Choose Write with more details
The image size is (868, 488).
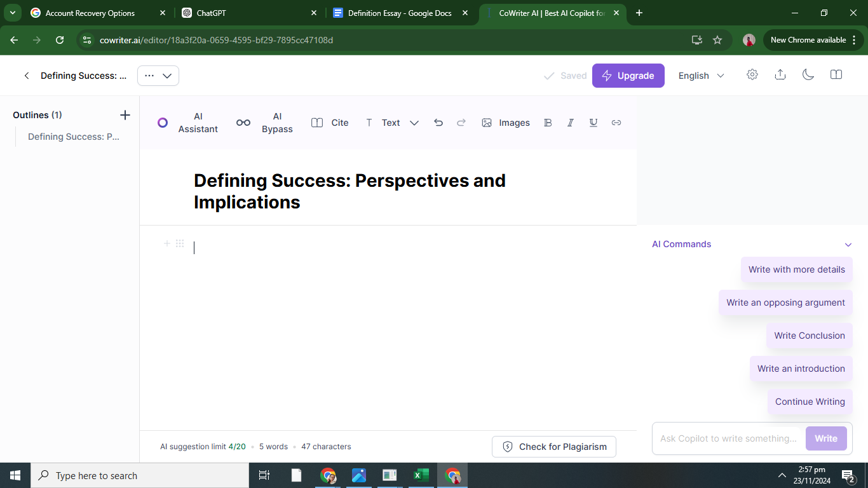click(797, 269)
